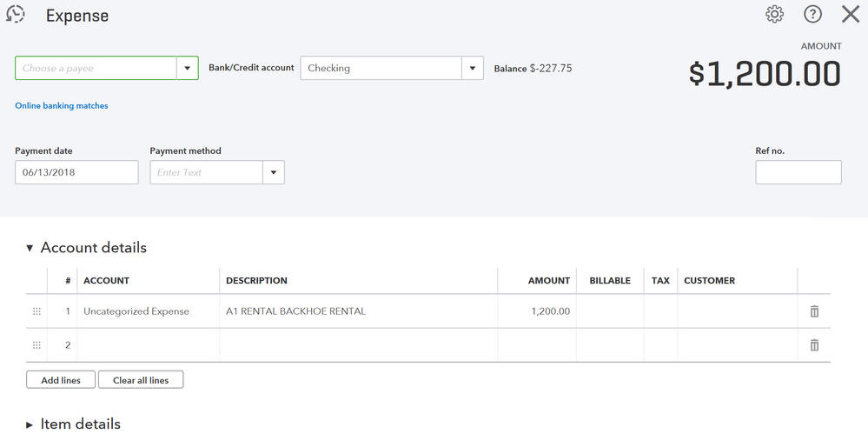
Task: Grab the drag handle for line 1
Action: click(36, 311)
